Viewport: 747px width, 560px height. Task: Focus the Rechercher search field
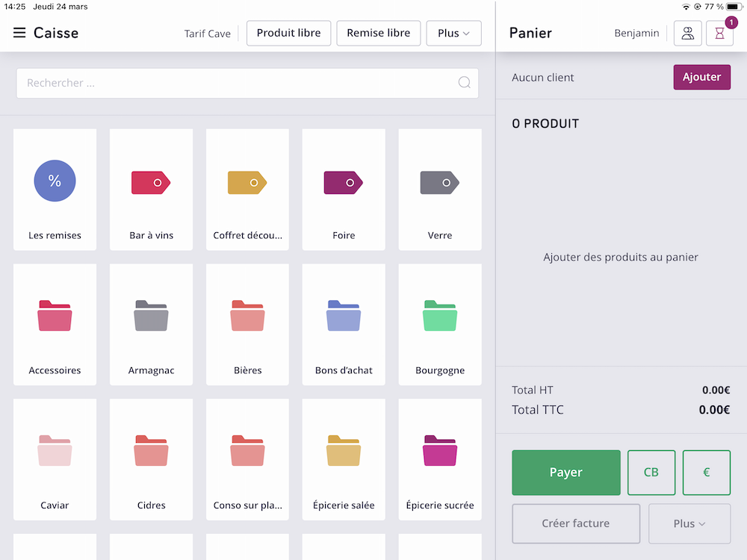click(247, 84)
